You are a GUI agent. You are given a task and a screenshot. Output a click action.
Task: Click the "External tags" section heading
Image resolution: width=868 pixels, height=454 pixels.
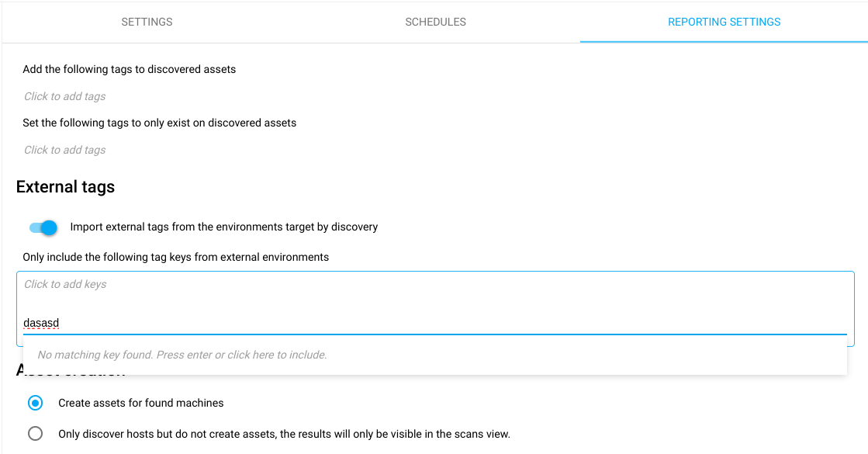[x=66, y=186]
